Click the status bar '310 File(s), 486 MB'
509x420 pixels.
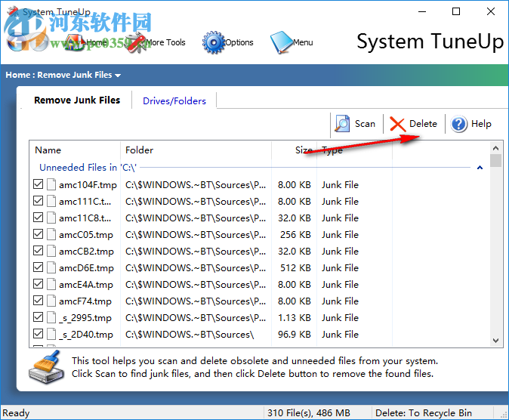(x=309, y=413)
